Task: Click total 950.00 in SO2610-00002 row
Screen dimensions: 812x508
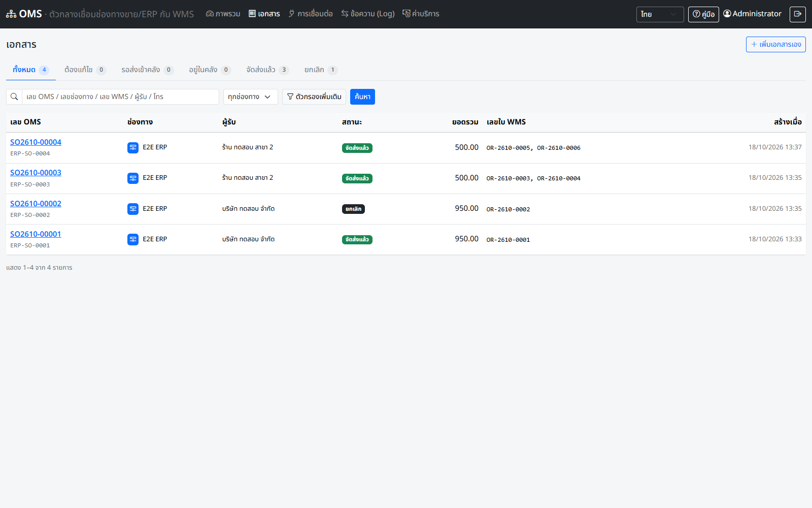Action: [466, 208]
